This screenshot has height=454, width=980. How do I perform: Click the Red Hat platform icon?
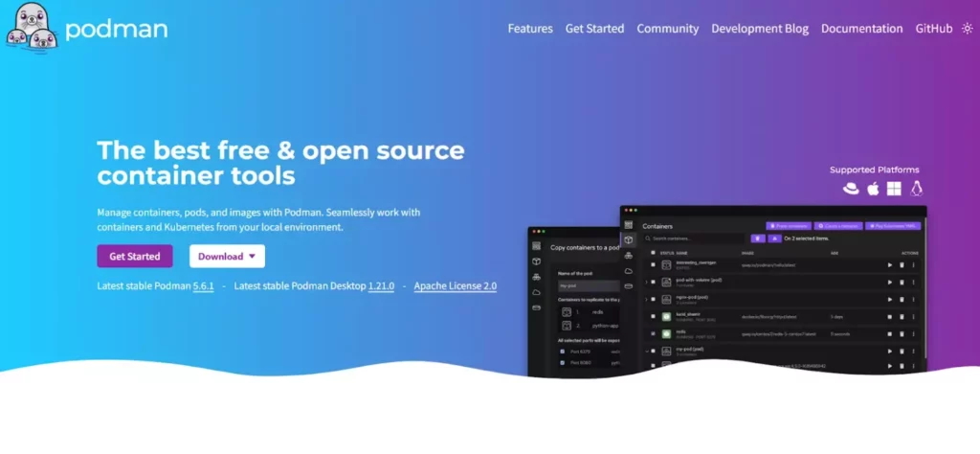[851, 189]
